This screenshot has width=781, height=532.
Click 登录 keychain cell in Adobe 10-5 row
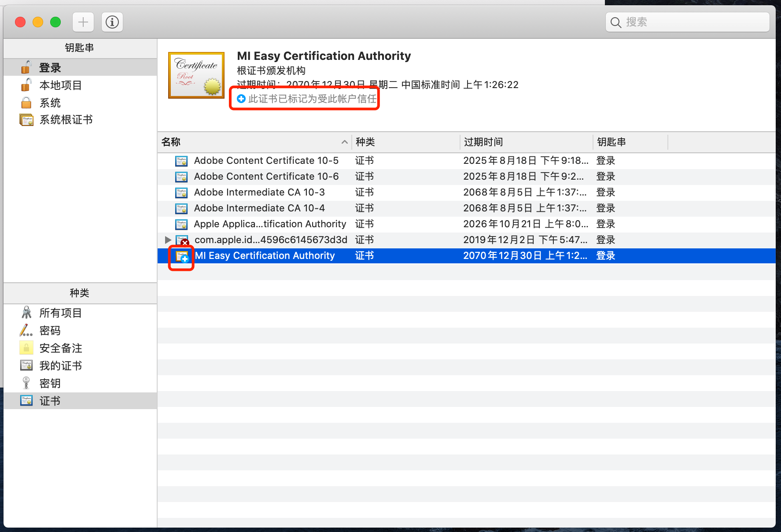[x=605, y=161]
